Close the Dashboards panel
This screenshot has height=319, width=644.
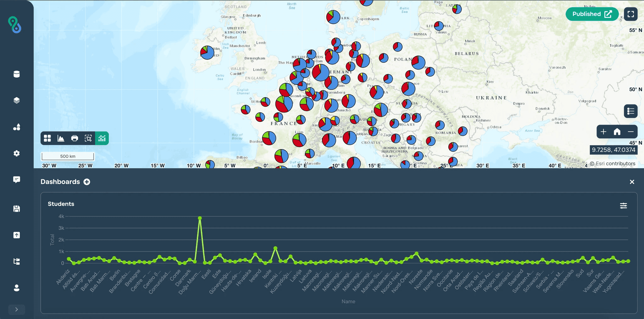[x=632, y=182]
